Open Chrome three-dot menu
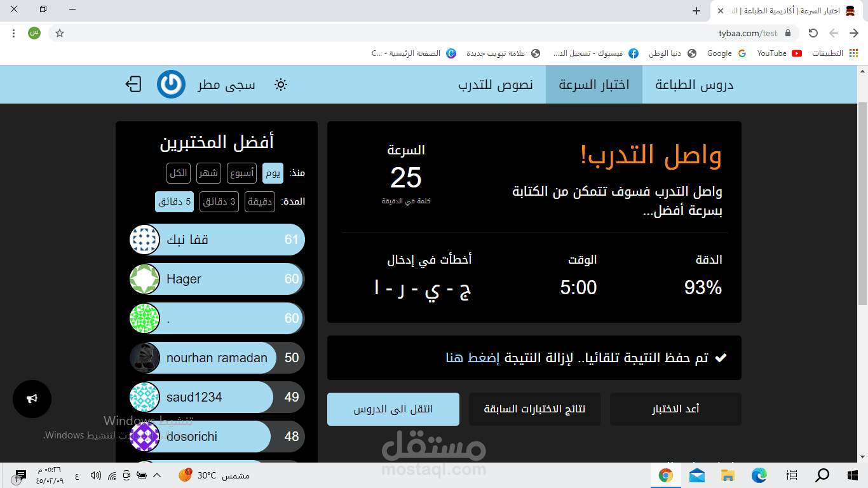 [x=13, y=33]
